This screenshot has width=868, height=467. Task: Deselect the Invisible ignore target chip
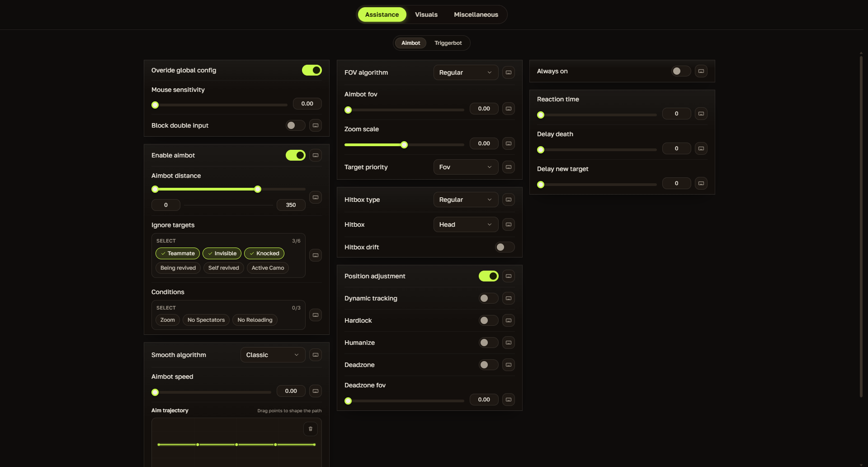[222, 253]
